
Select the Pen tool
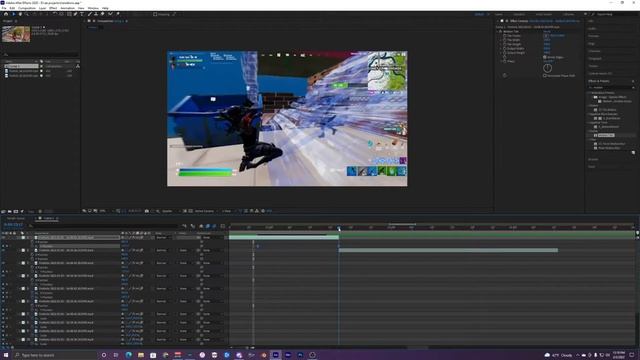[75, 14]
